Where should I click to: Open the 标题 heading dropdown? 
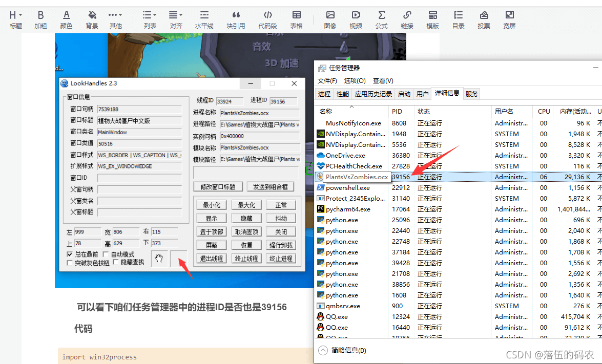[15, 19]
